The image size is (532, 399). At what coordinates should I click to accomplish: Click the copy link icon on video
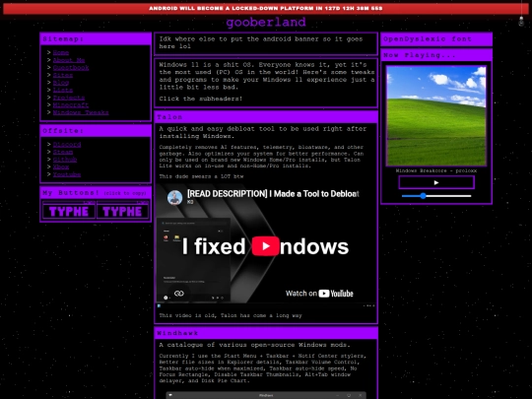click(x=178, y=294)
